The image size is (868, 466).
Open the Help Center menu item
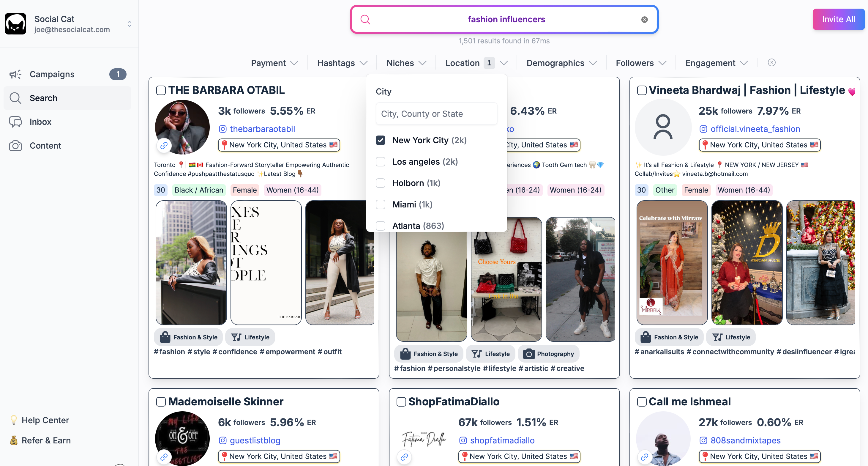[x=45, y=420]
